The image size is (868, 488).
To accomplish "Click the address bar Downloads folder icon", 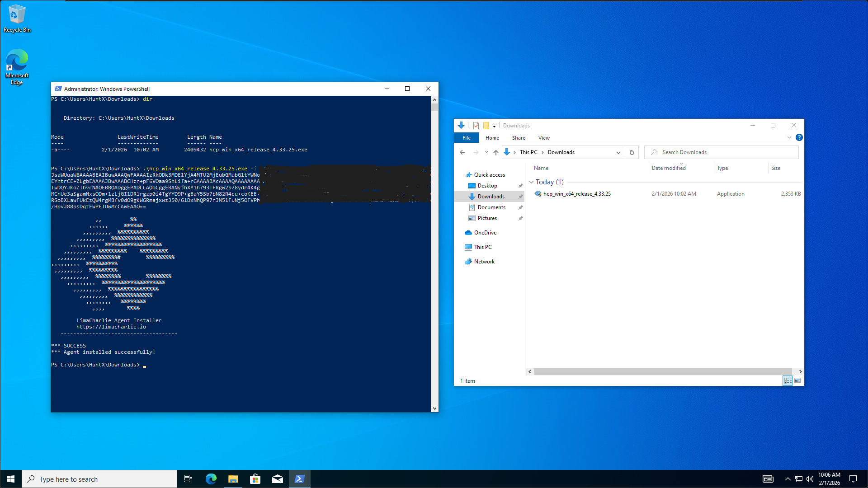I will (507, 152).
